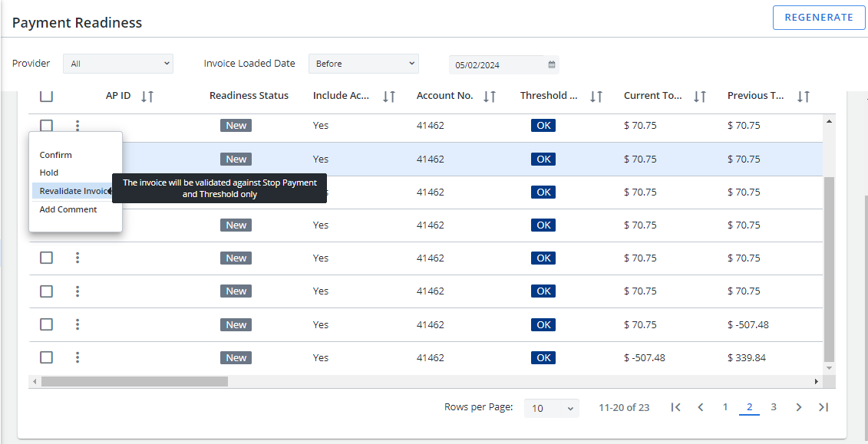The width and height of the screenshot is (868, 444).
Task: Go to page 3
Action: pyautogui.click(x=774, y=407)
